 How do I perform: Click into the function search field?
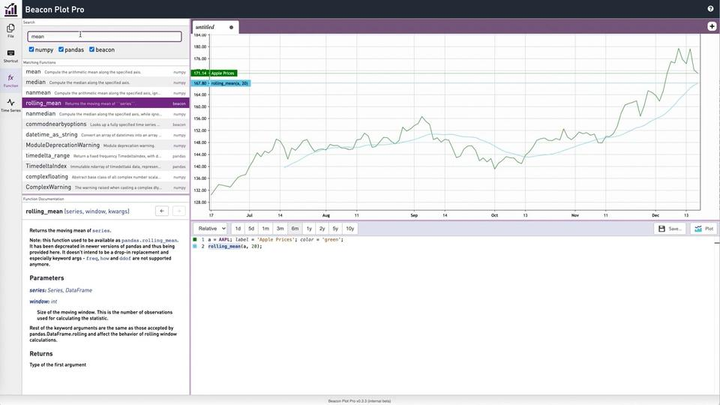click(103, 36)
